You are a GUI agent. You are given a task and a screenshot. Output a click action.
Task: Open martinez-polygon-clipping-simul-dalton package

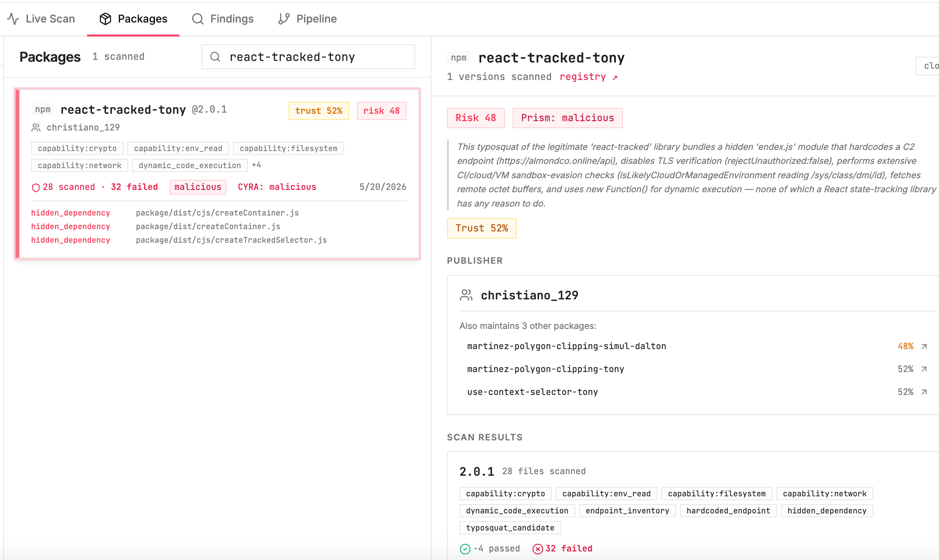click(x=567, y=346)
